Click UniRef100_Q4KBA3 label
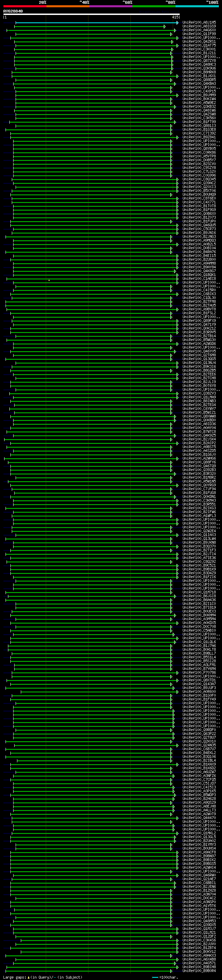Viewport: 222px width, 980px height. [x=199, y=83]
